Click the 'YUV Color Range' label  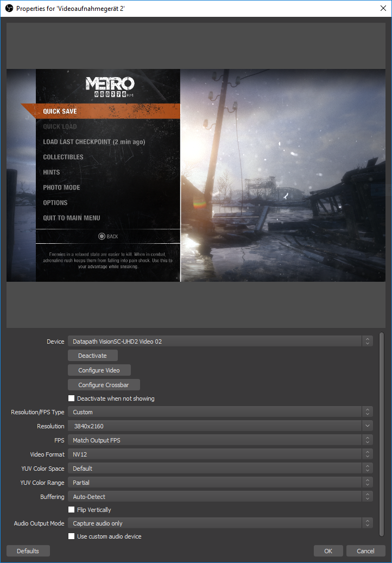pyautogui.click(x=42, y=483)
